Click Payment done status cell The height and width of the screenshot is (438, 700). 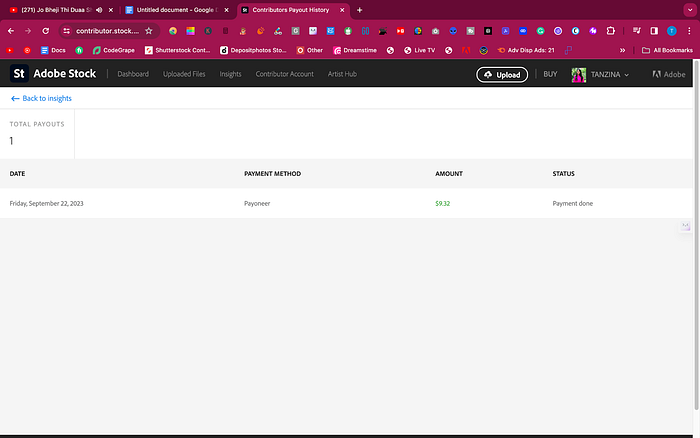point(573,204)
